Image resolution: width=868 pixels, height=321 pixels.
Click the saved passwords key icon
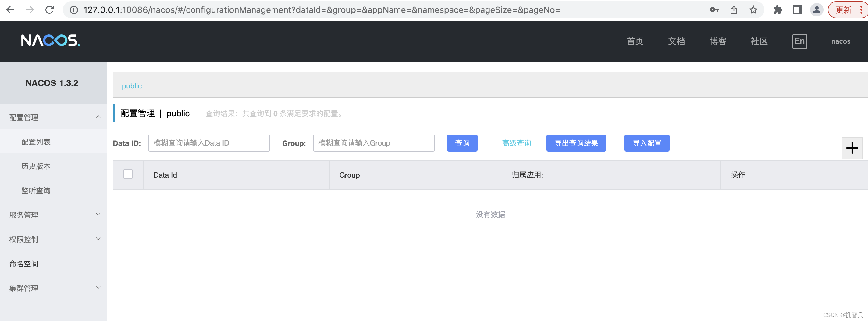(x=714, y=9)
